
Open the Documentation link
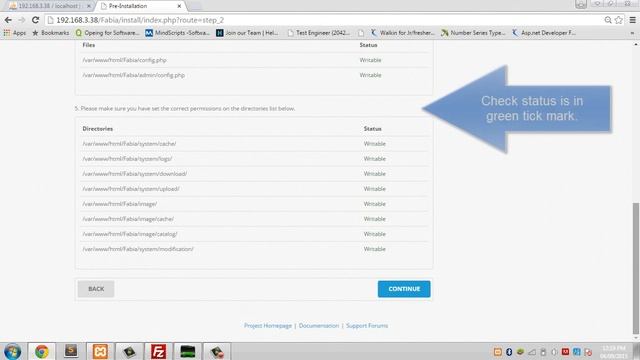coord(319,326)
